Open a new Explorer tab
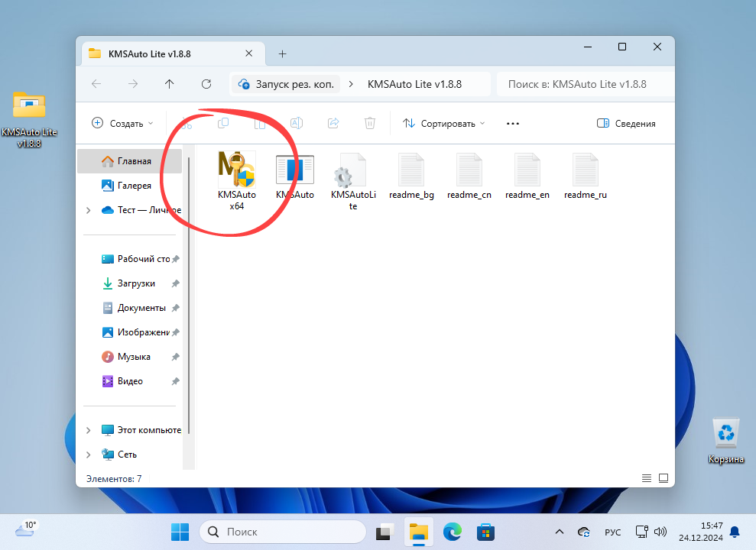Viewport: 756px width, 550px height. (282, 53)
